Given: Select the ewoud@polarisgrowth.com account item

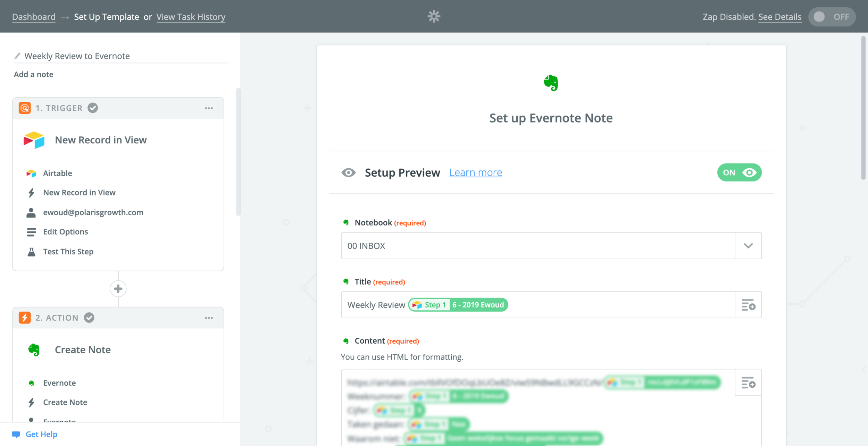Looking at the screenshot, I should (x=93, y=212).
